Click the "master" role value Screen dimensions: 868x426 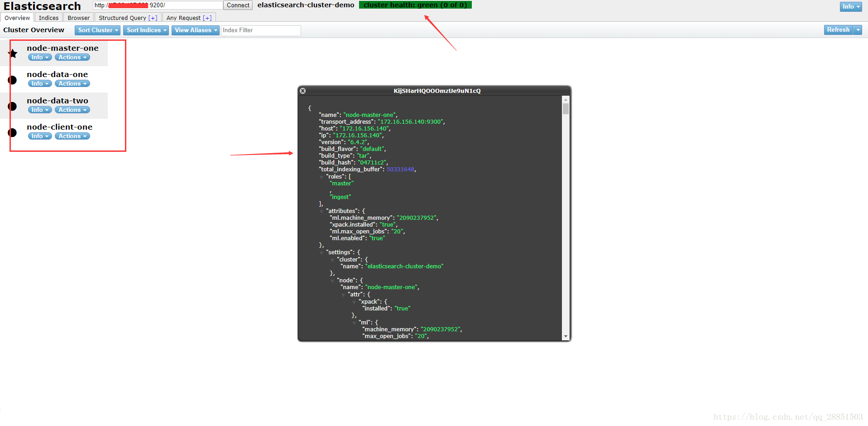[342, 184]
